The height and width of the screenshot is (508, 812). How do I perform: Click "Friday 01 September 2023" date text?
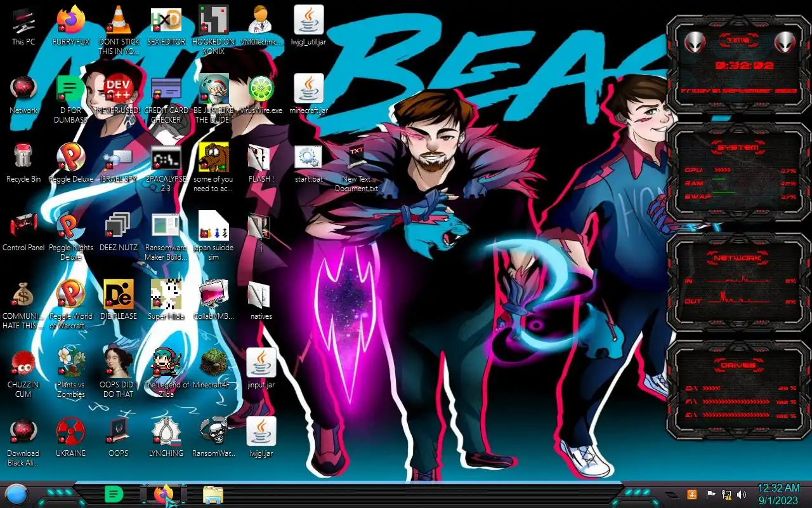738,91
